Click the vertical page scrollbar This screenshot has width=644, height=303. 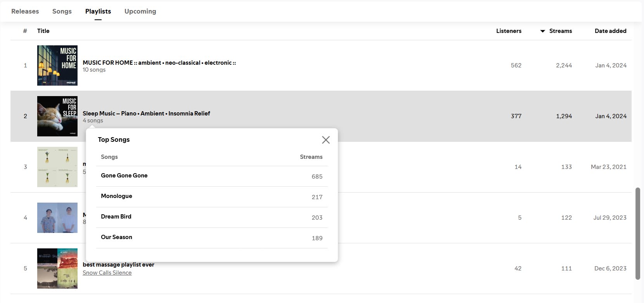[638, 234]
